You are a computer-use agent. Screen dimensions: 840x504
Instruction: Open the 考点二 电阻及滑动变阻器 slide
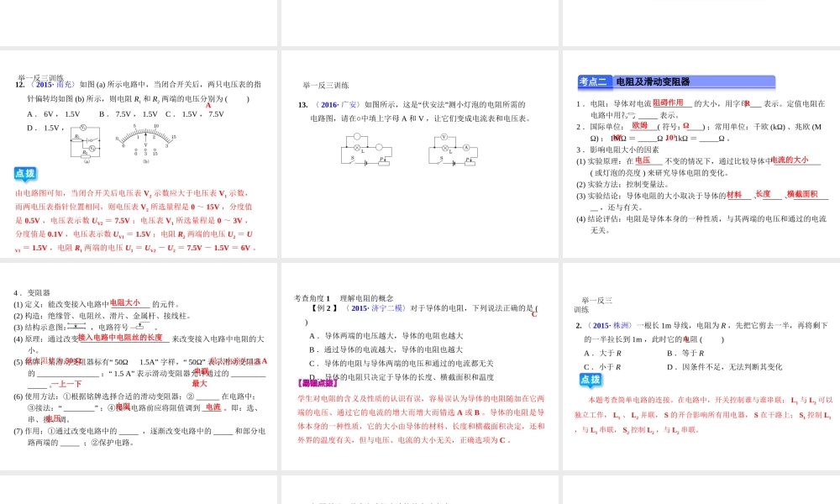701,155
